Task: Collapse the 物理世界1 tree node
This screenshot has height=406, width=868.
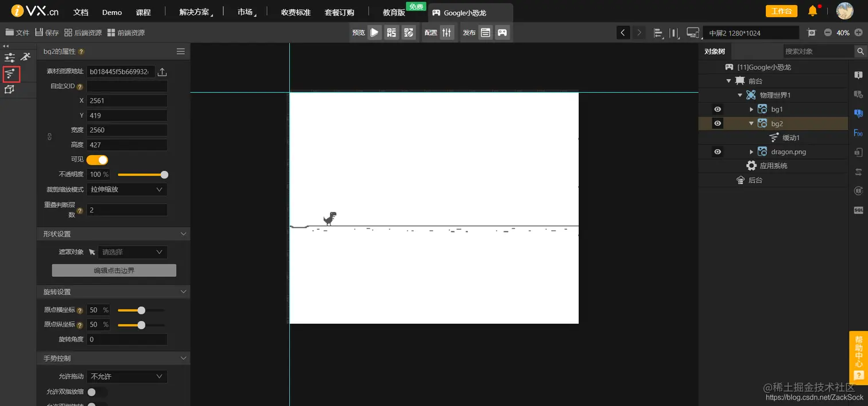Action: tap(740, 95)
